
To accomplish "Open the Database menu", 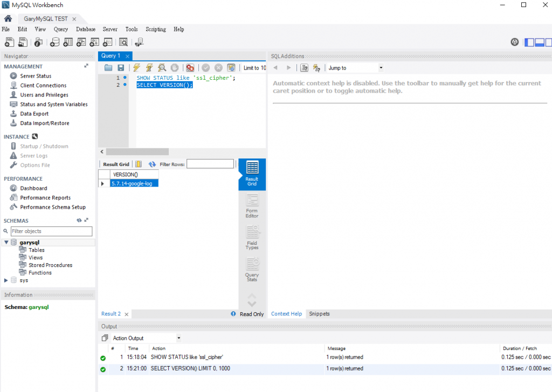I will 86,29.
